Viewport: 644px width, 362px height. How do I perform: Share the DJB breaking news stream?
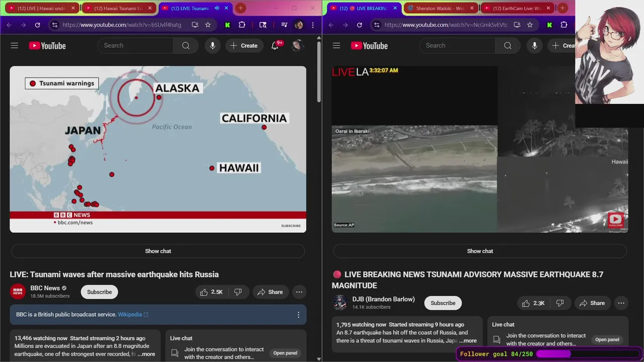(592, 303)
